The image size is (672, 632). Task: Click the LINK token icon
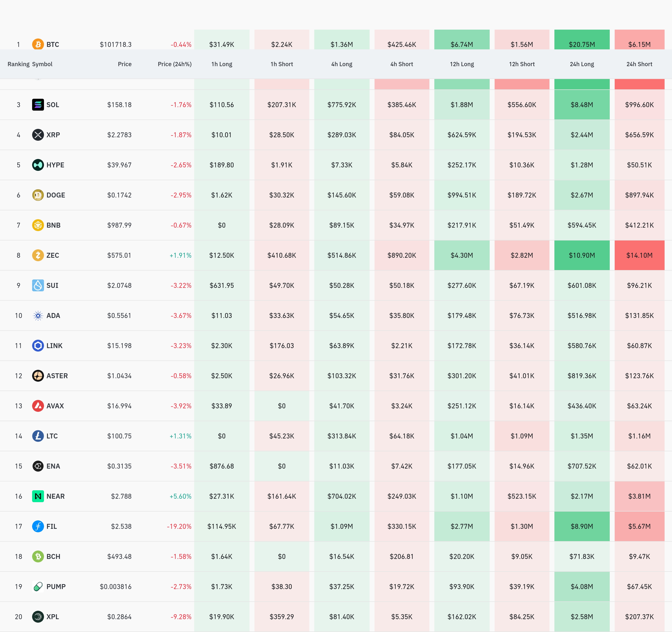point(38,346)
